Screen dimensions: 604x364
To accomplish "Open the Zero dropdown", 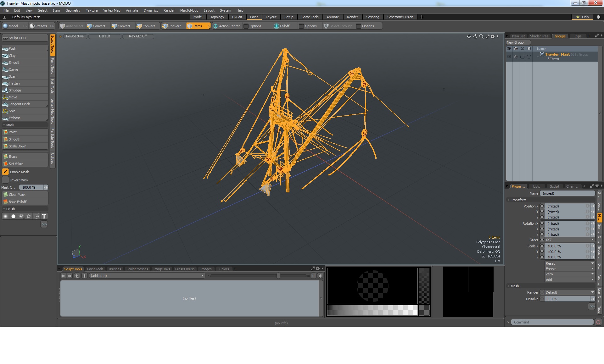I will tap(570, 274).
